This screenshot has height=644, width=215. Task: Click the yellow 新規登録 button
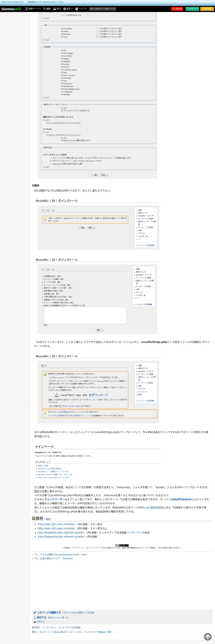click(x=207, y=9)
